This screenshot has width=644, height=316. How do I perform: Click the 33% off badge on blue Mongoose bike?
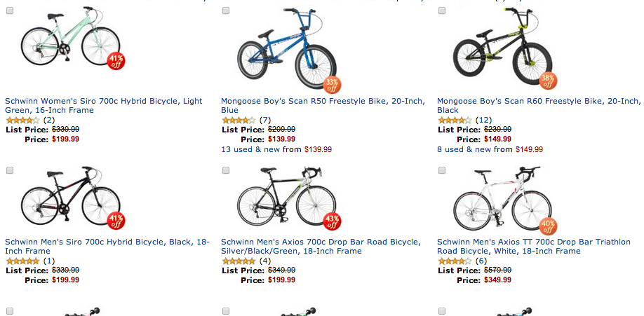click(332, 84)
